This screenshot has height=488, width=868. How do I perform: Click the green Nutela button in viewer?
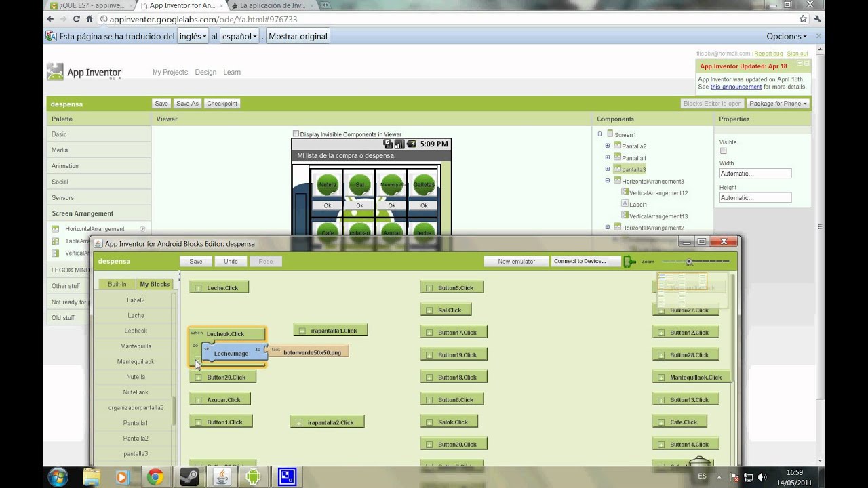[x=328, y=184]
